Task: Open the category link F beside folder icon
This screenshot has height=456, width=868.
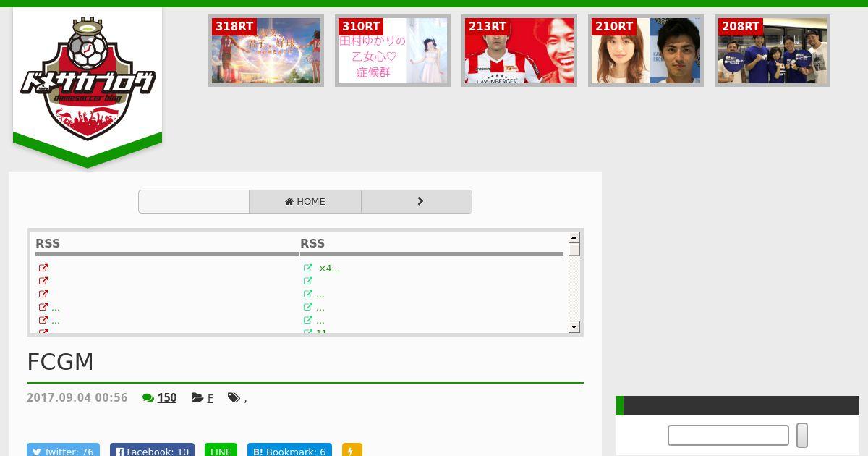Action: [210, 398]
